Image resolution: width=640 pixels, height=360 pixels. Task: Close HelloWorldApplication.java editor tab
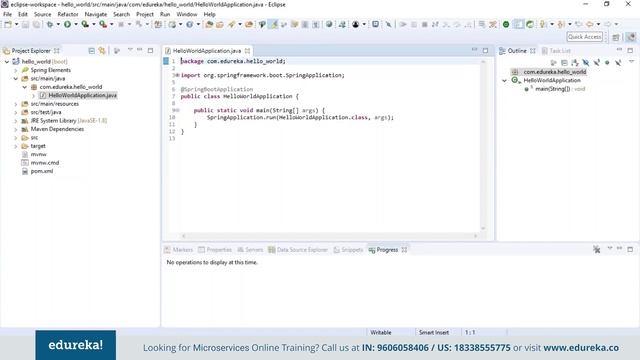pos(247,51)
